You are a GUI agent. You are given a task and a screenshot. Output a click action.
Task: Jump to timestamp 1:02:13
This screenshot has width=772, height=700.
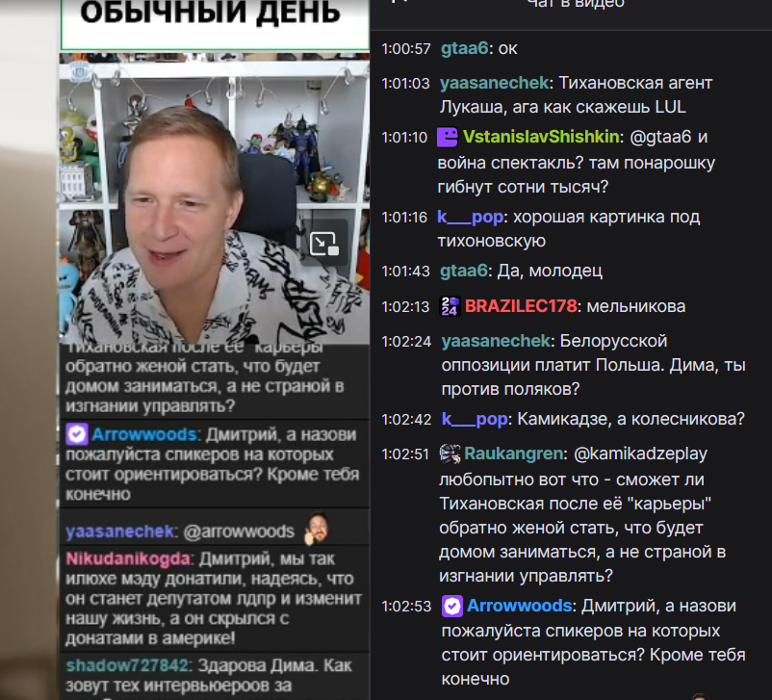tap(405, 307)
